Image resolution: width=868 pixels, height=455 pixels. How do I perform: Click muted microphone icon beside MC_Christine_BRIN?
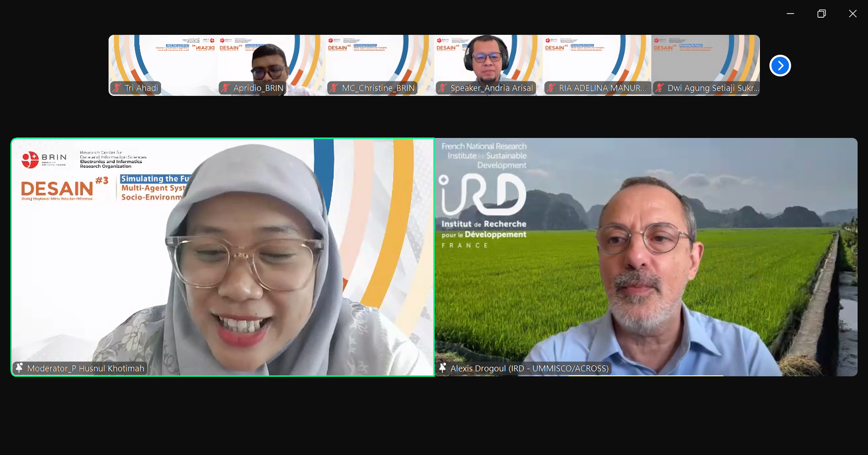tap(334, 88)
